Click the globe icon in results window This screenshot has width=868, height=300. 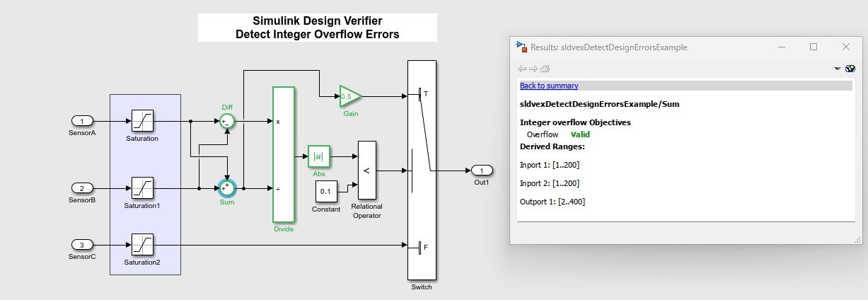coord(850,69)
